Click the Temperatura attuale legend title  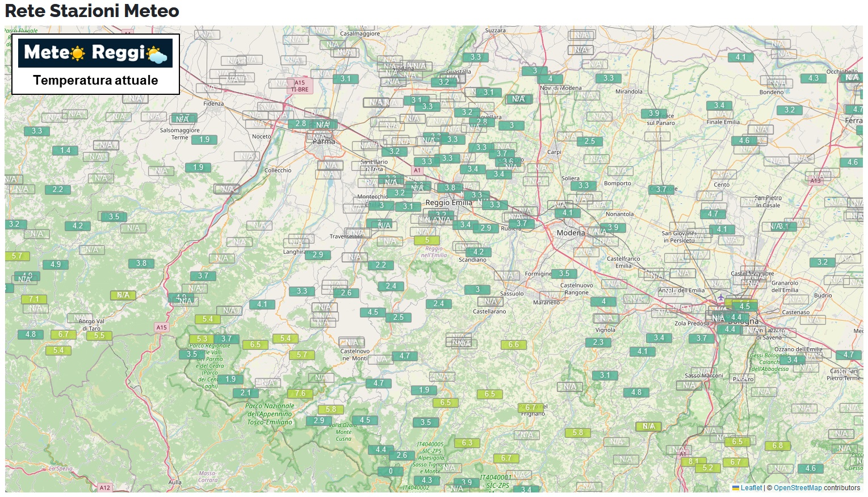(x=95, y=80)
